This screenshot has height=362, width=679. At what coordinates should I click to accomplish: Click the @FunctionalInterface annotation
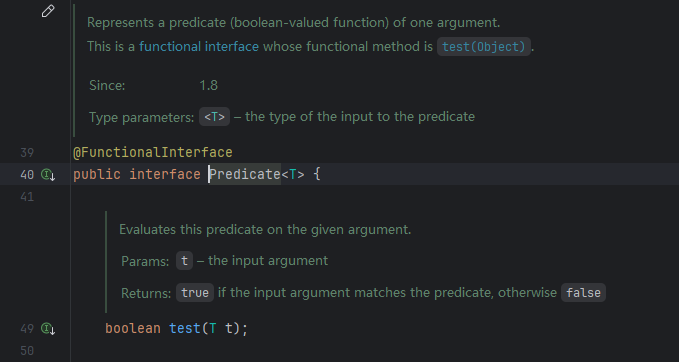153,152
